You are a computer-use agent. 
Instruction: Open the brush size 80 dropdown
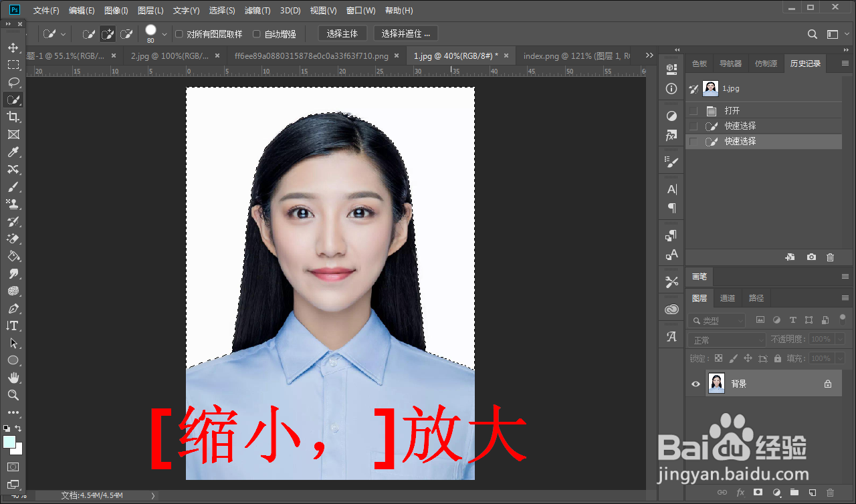[164, 33]
